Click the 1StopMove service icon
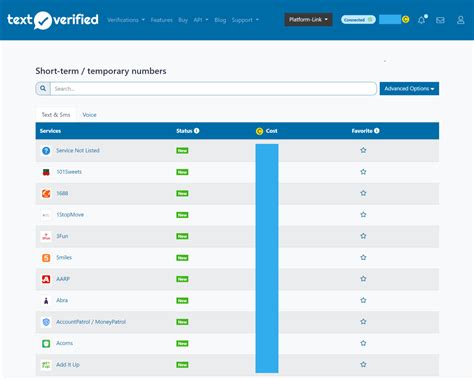 point(46,215)
